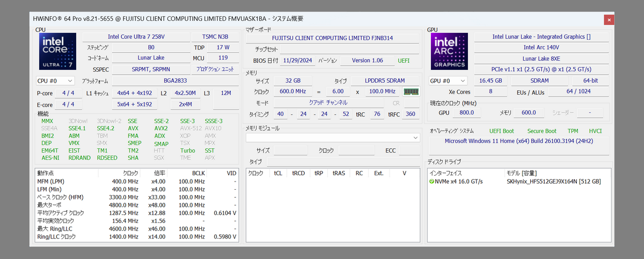Screen dimensions: 644x259
Task: Click the プロダクション ユニット button
Action: coord(214,69)
